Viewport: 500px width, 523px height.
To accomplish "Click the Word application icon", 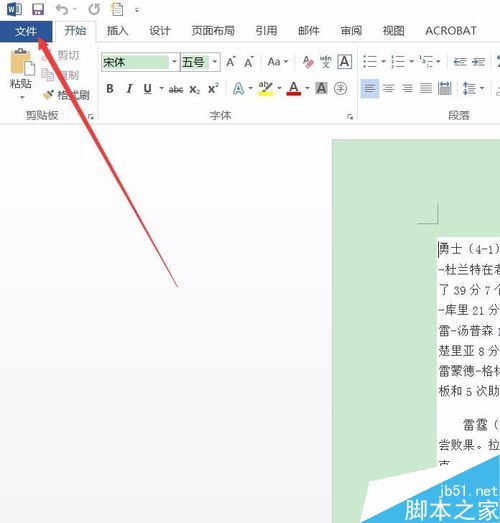I will [14, 9].
